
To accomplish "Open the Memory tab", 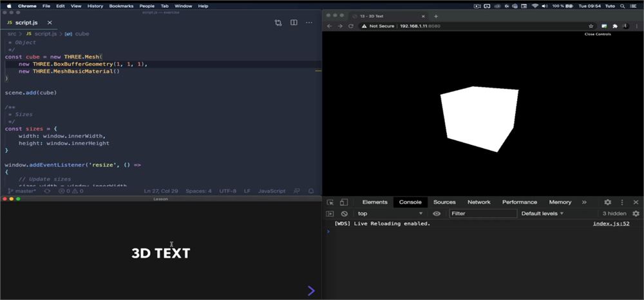I will click(x=560, y=202).
